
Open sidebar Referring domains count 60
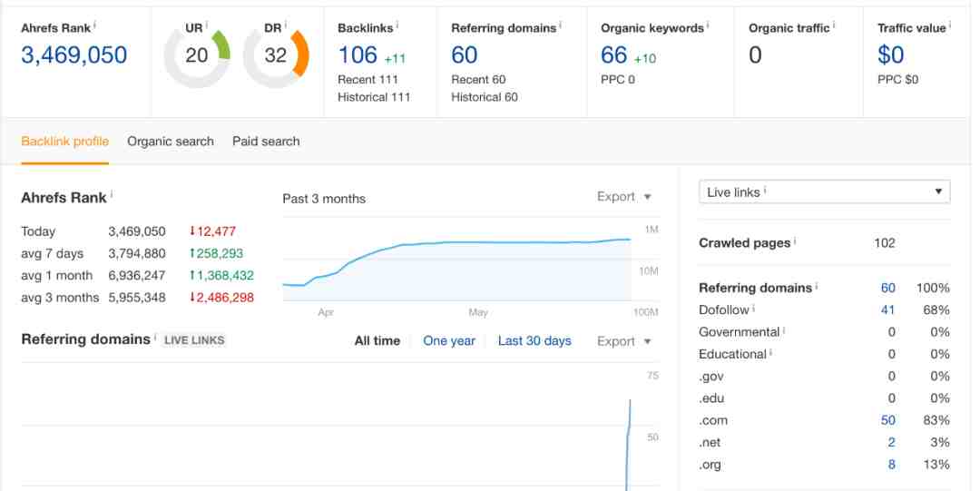pyautogui.click(x=888, y=288)
